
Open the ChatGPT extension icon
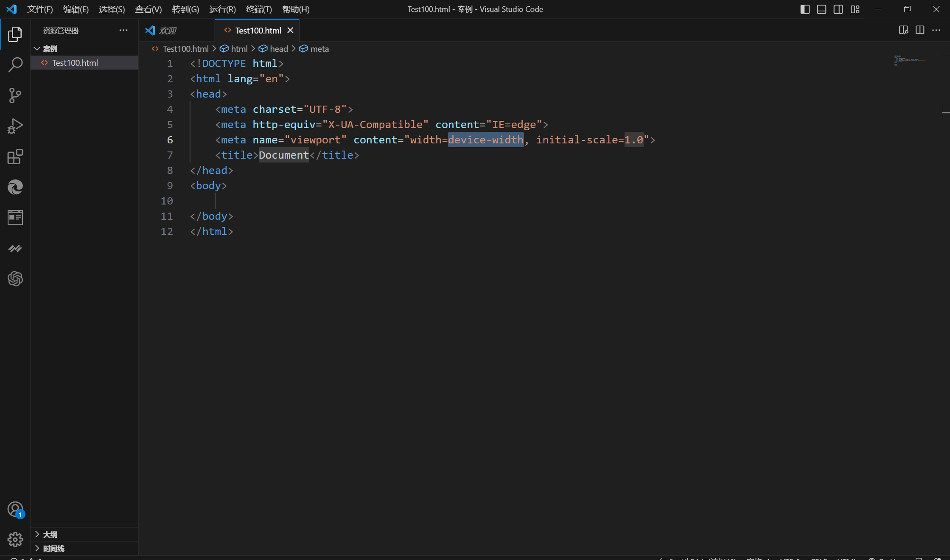(15, 279)
